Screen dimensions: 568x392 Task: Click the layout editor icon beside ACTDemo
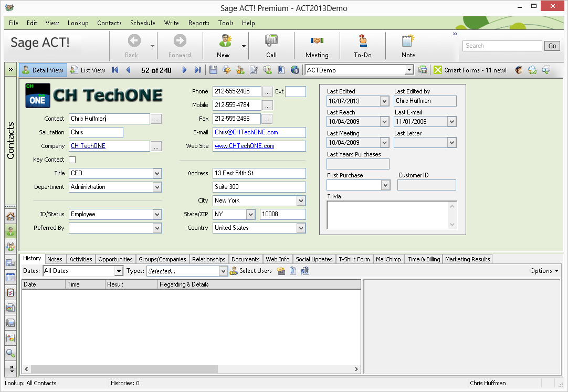coord(423,70)
